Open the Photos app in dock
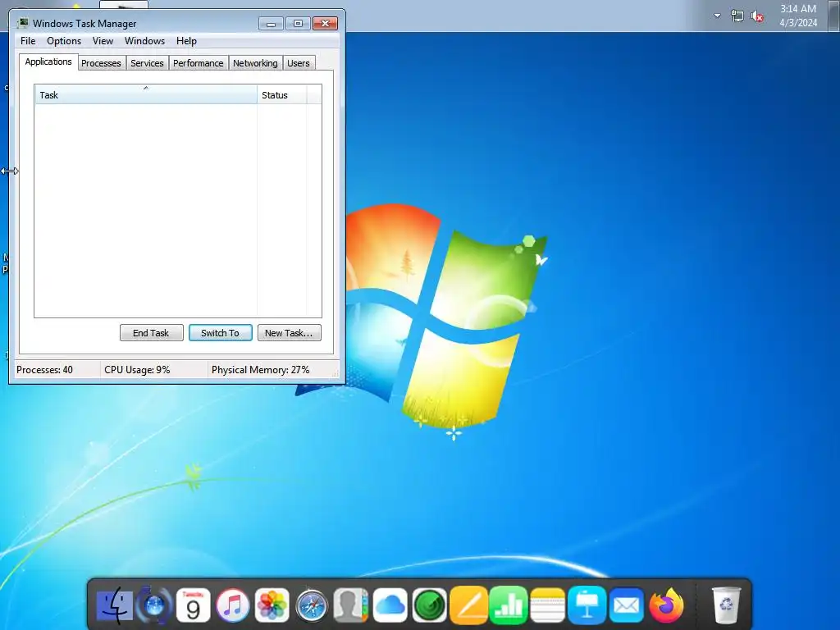This screenshot has width=840, height=630. tap(272, 606)
